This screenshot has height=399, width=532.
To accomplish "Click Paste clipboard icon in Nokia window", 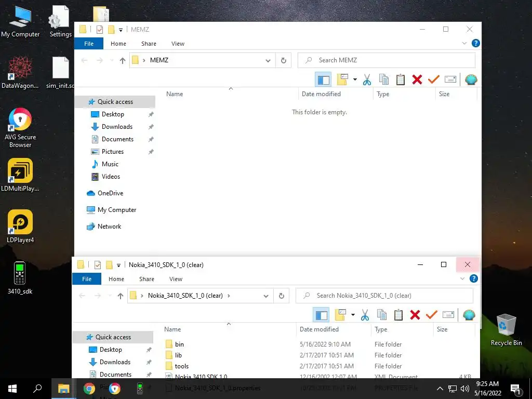I will click(398, 315).
